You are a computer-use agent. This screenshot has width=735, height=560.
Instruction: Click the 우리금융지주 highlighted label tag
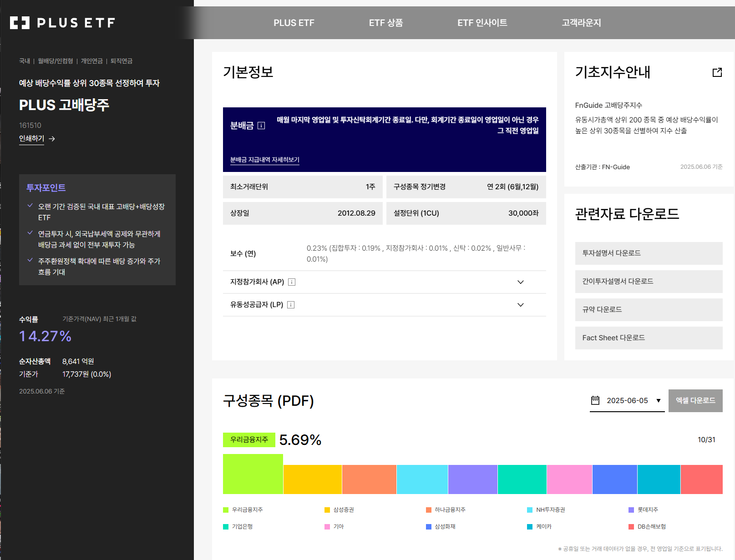pos(249,440)
